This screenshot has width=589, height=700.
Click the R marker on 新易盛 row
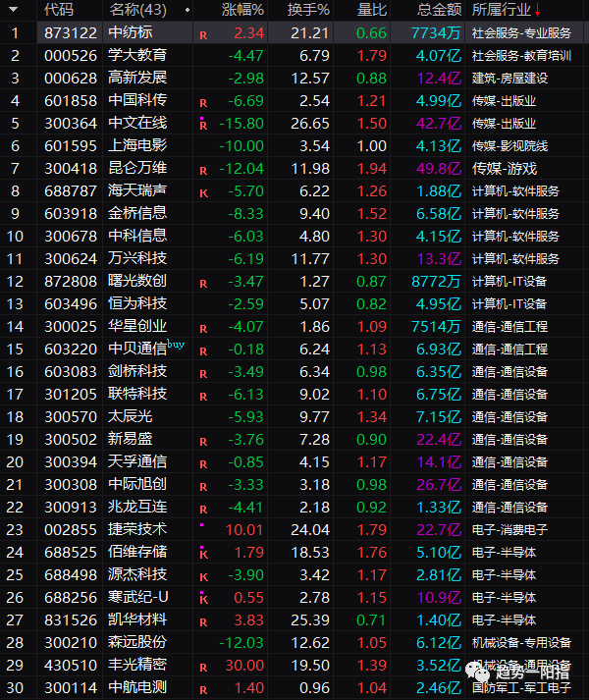[x=203, y=442]
